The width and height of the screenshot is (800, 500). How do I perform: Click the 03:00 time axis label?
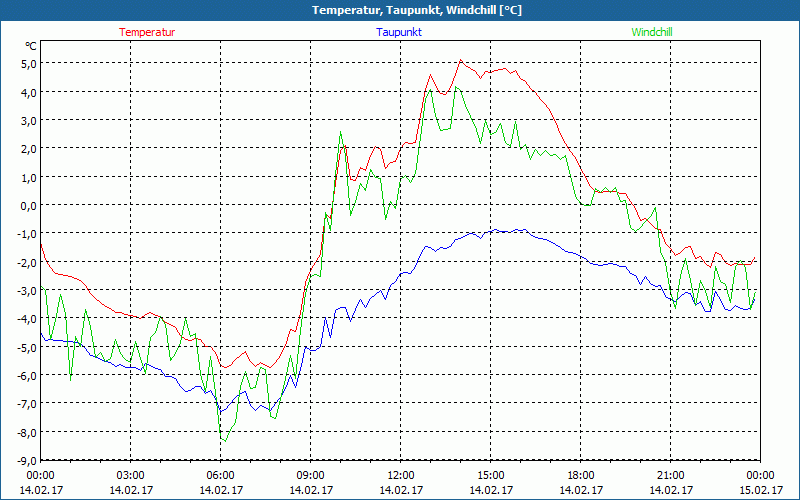(x=131, y=475)
